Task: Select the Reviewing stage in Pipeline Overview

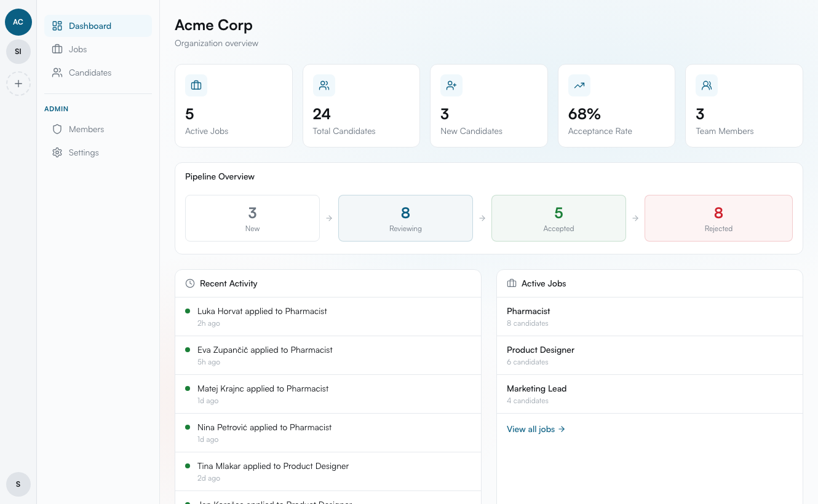Action: click(x=405, y=218)
